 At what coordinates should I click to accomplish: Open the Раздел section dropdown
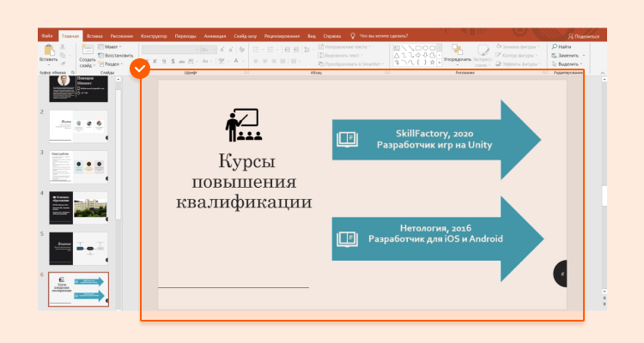111,64
